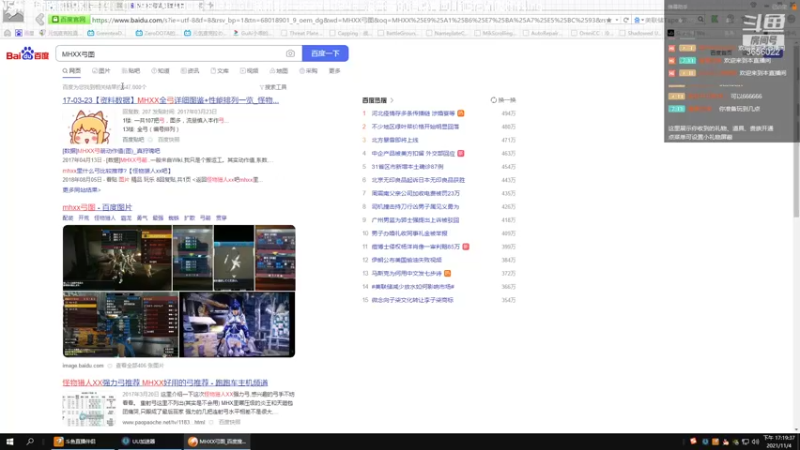Click the first red icon in chat overlay

(671, 48)
